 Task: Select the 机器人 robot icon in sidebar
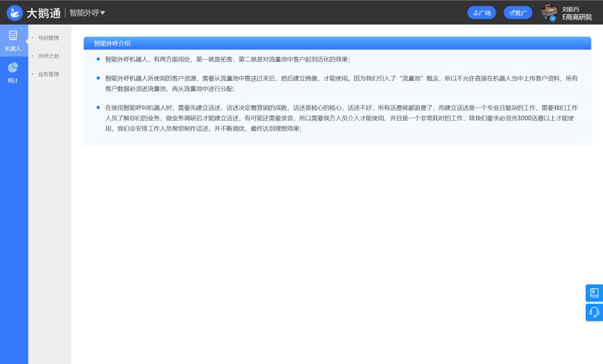coord(12,38)
